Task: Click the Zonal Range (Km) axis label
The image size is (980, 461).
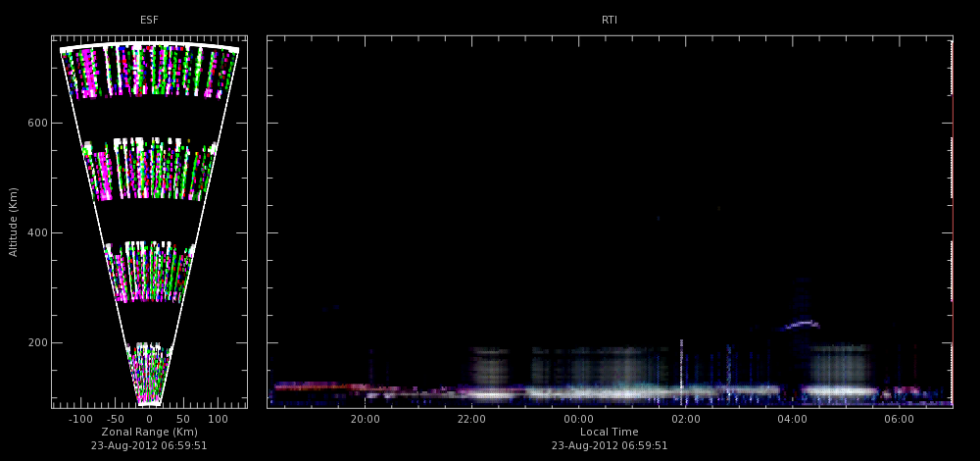Action: [x=149, y=433]
